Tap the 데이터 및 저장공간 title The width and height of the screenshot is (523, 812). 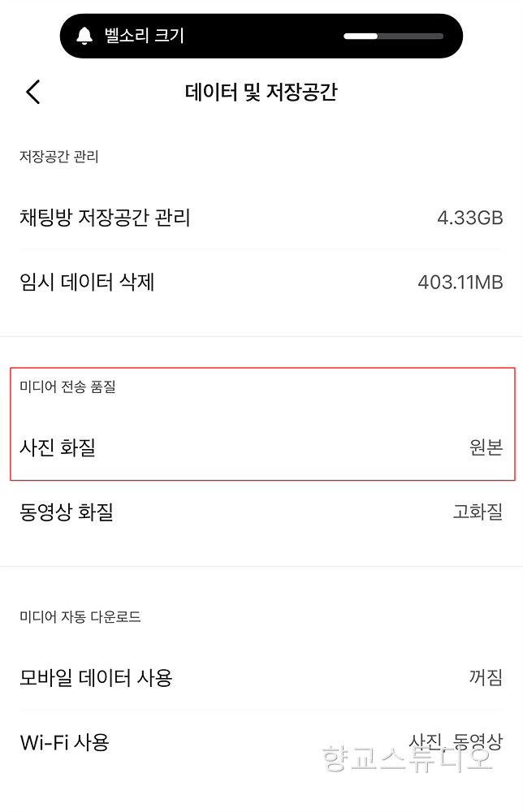pos(261,92)
